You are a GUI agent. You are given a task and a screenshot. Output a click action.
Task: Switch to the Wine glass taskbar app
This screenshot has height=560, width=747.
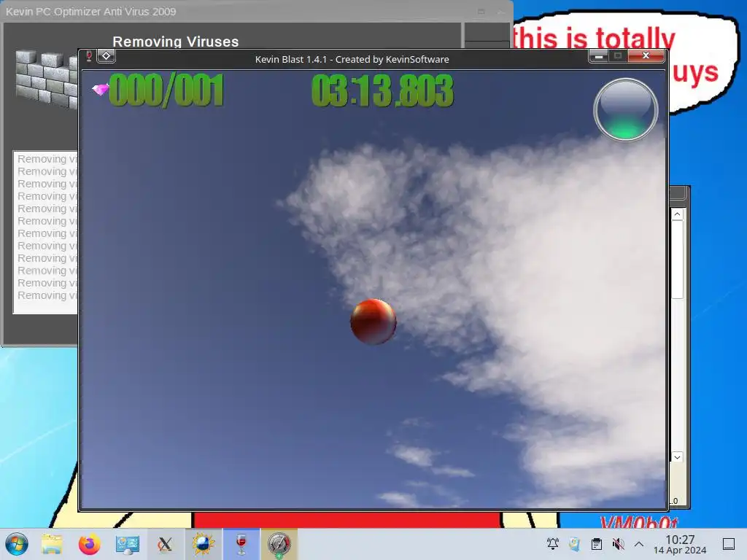click(x=241, y=544)
